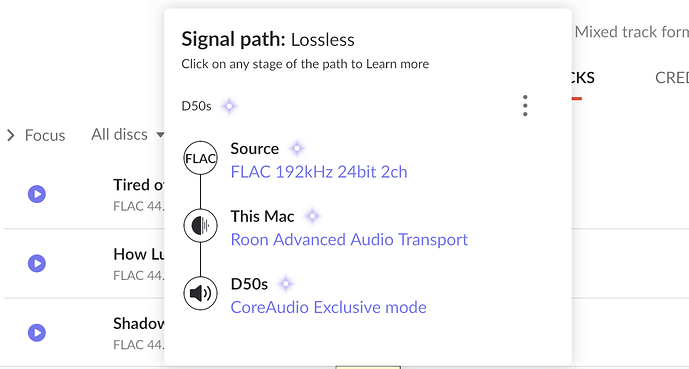The height and width of the screenshot is (369, 689).
Task: Click the FLAC 192kHz 24bit 2ch link
Action: [319, 172]
